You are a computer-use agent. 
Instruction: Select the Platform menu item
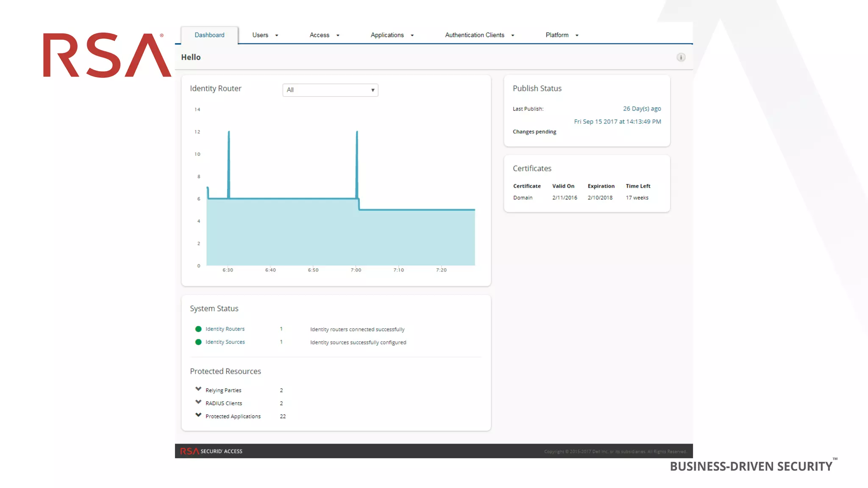point(557,35)
